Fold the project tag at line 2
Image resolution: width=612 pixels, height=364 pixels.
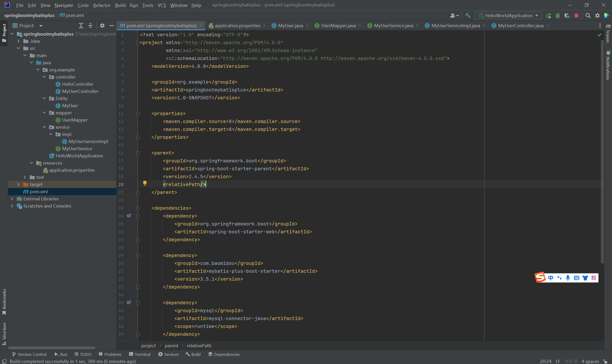point(138,43)
